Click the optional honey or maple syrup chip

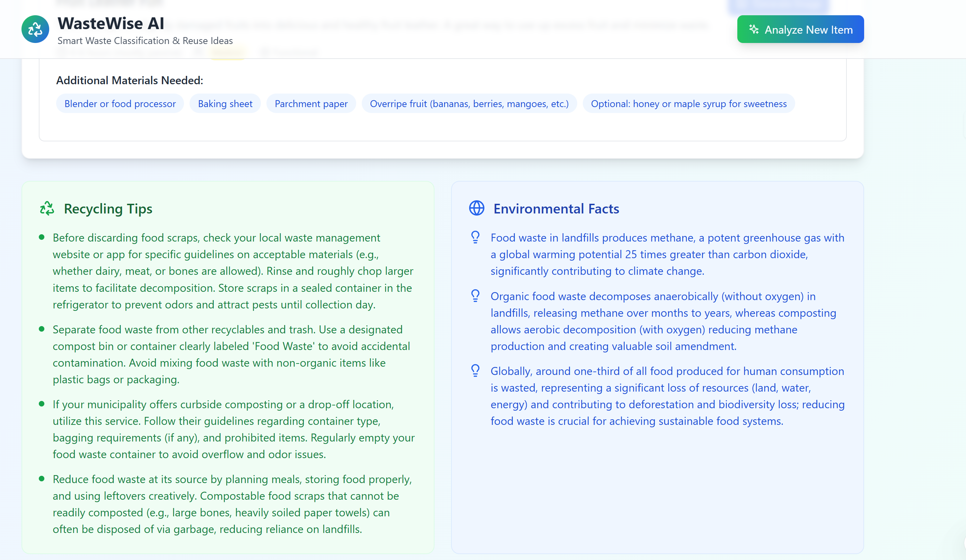coord(688,104)
